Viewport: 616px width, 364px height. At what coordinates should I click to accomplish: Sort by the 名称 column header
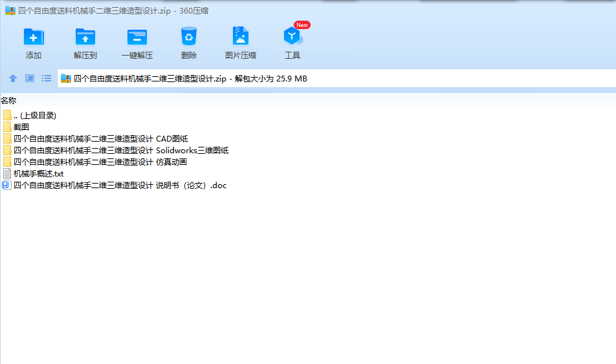[x=8, y=100]
